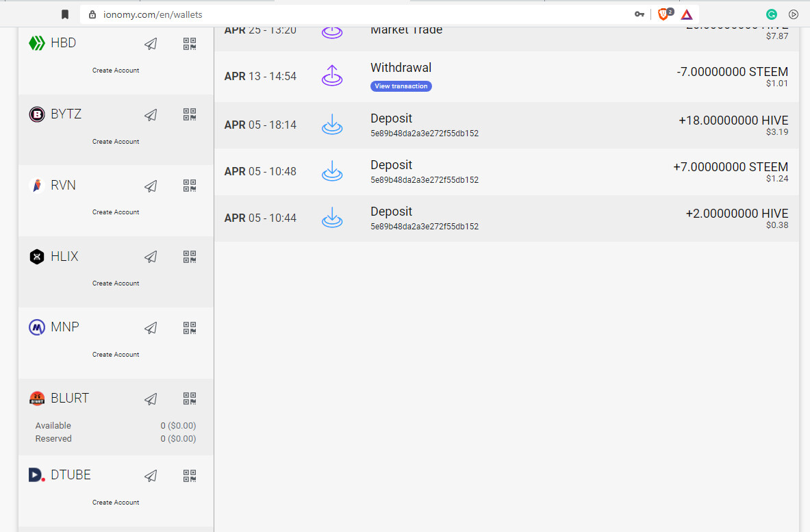Show the HLIX QR code icon

(x=190, y=257)
